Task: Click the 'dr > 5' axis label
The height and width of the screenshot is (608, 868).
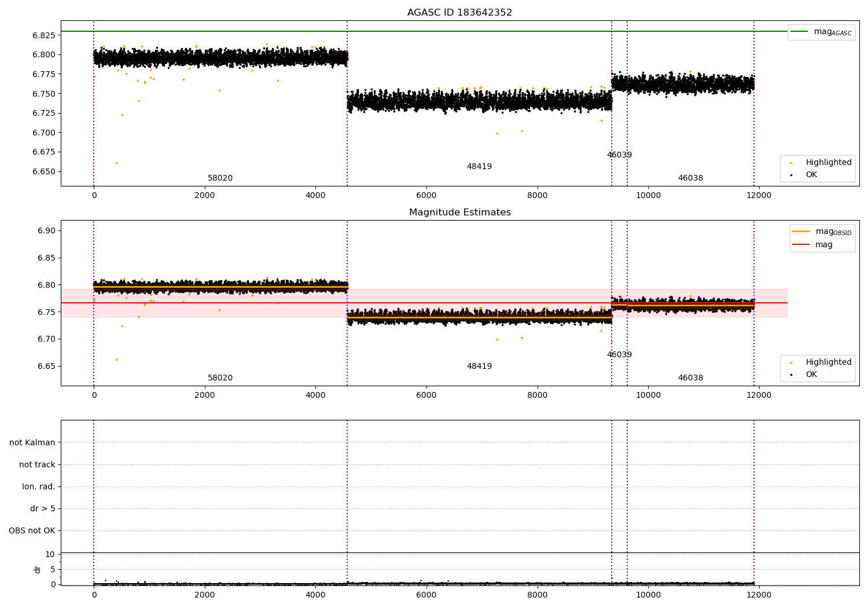Action: click(x=43, y=508)
